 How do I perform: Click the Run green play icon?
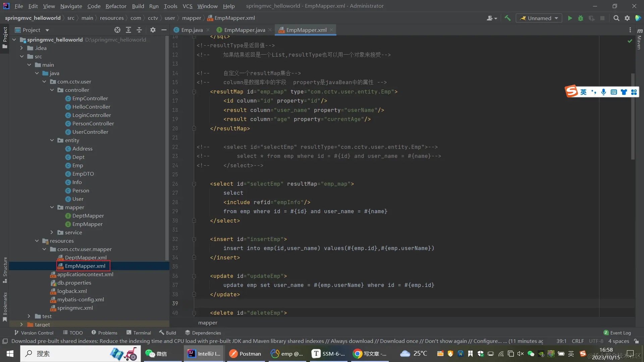[570, 18]
